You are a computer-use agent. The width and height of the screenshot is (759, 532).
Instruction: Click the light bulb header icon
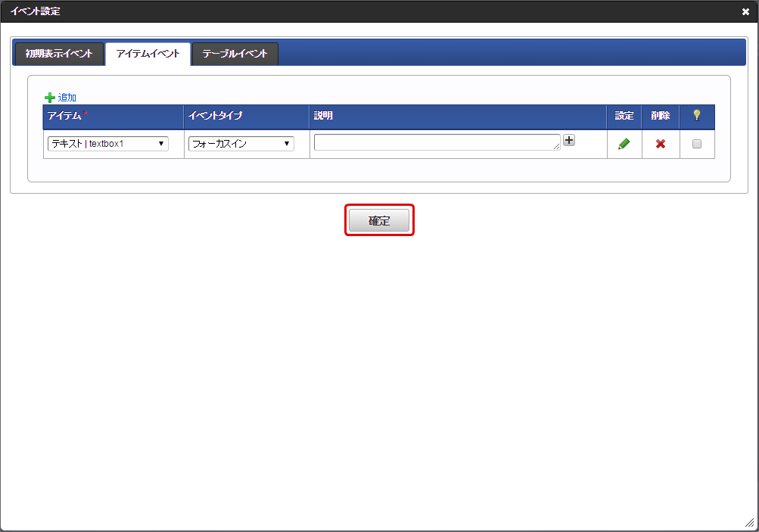(696, 115)
